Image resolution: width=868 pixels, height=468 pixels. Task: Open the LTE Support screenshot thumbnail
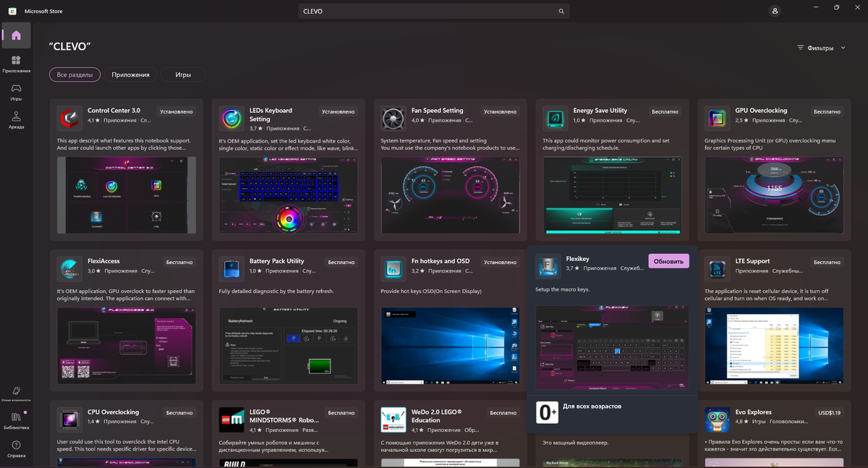[x=775, y=345]
